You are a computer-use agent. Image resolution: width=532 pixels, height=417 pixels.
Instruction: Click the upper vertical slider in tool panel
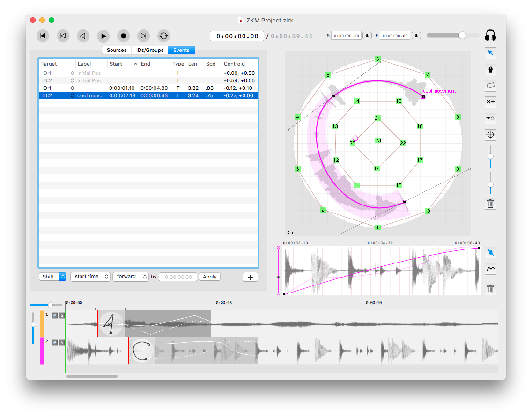tap(490, 156)
